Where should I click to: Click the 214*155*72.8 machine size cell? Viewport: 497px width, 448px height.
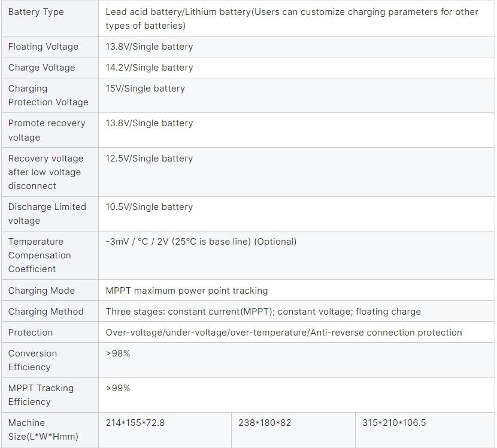[135, 423]
